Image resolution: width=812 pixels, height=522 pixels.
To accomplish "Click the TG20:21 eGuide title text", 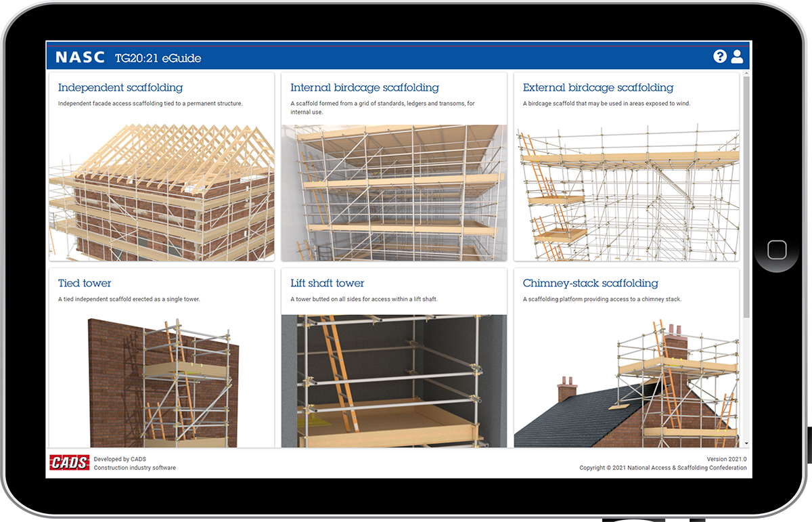I will click(158, 58).
